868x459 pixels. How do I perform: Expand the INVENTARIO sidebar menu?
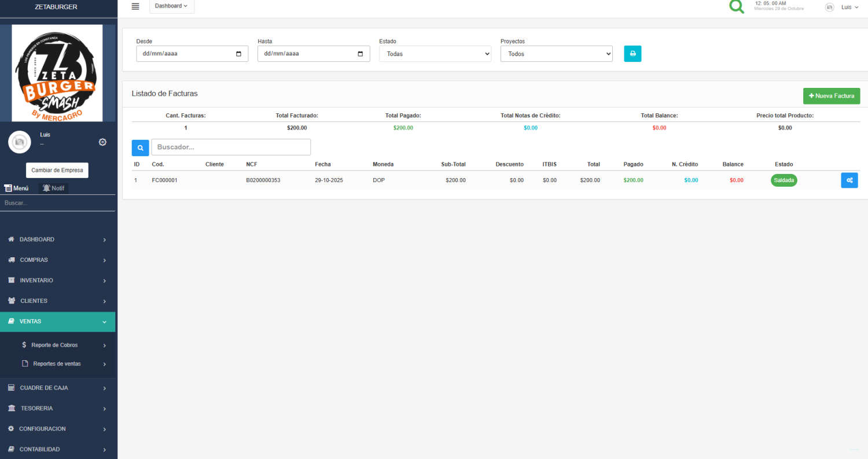(x=57, y=280)
